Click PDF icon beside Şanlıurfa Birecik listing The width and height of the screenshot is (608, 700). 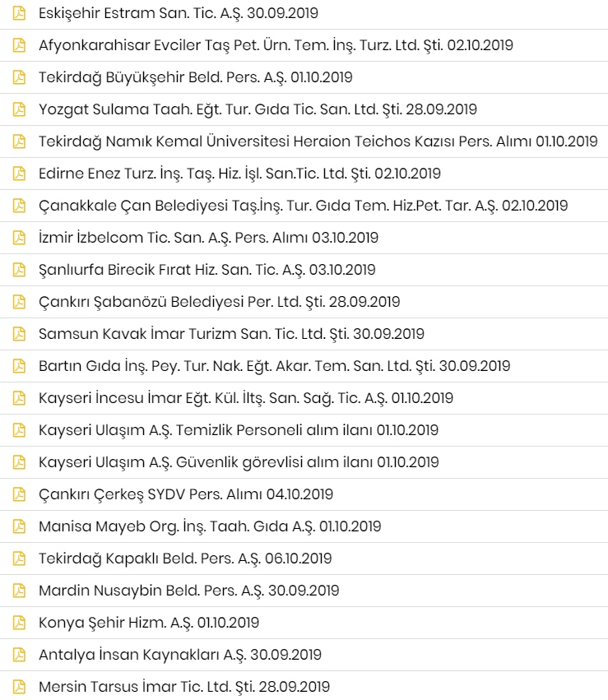[19, 270]
